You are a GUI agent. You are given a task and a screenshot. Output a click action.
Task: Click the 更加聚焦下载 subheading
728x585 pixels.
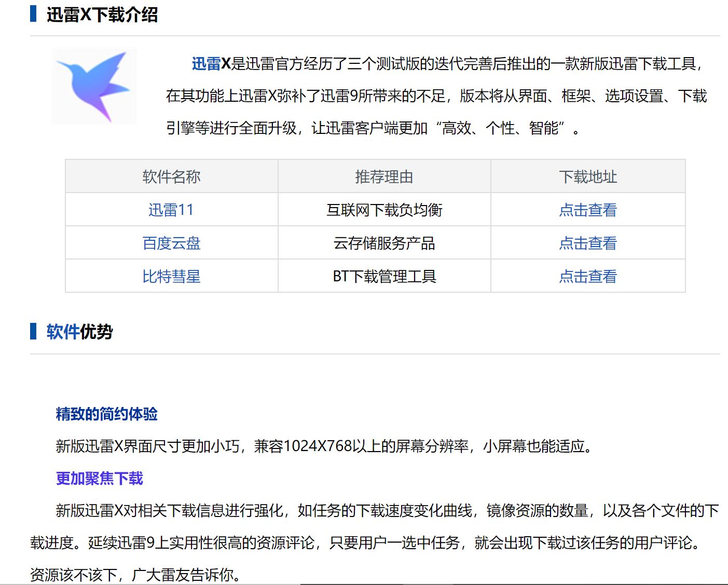coord(99,478)
